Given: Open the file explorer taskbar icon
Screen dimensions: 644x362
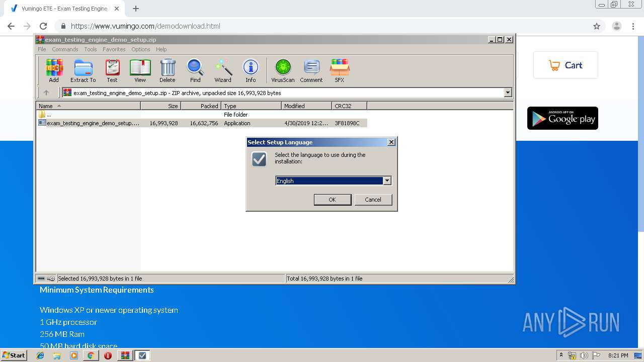Looking at the screenshot, I should point(57,355).
